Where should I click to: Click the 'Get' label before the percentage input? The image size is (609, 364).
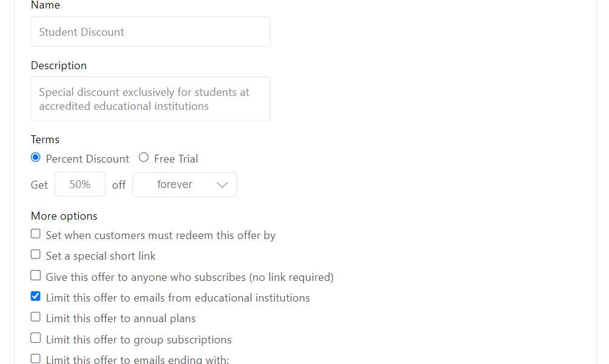[x=39, y=185]
